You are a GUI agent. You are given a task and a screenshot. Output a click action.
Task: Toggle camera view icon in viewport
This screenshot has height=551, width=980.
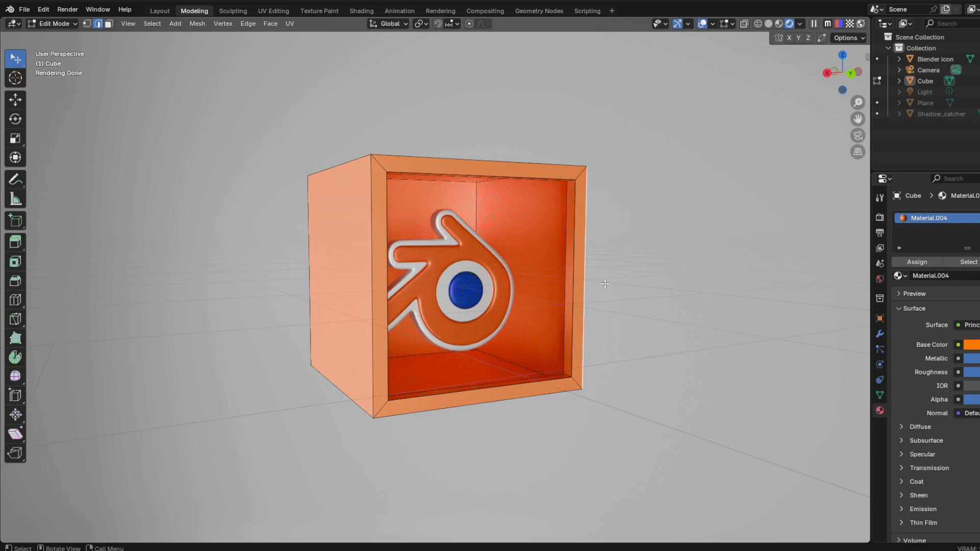point(858,135)
